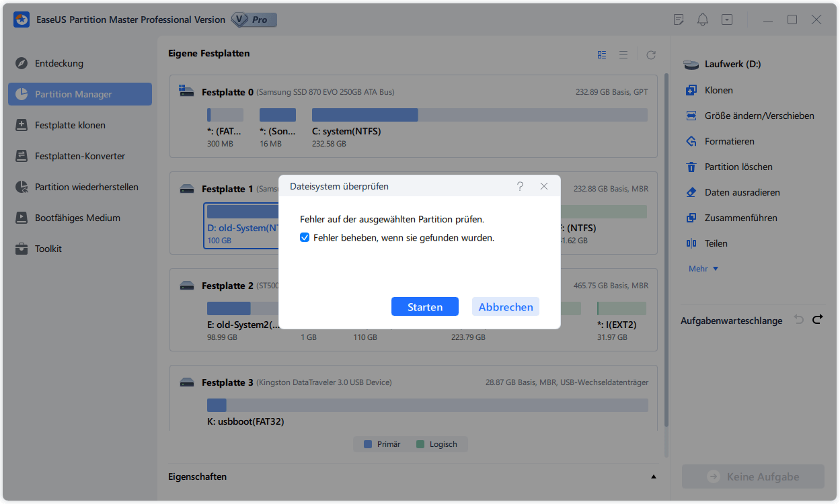Expand the Eigenschaften panel arrow
This screenshot has height=504, width=840.
[654, 476]
